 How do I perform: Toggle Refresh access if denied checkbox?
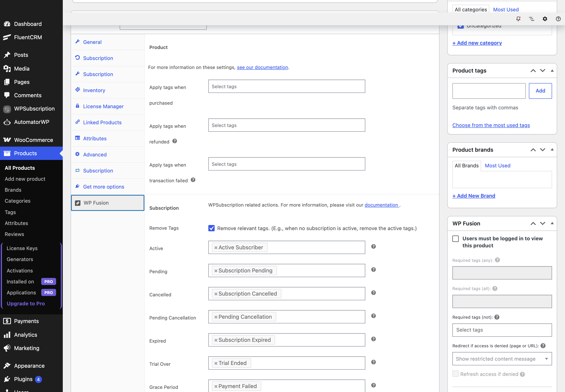point(456,374)
